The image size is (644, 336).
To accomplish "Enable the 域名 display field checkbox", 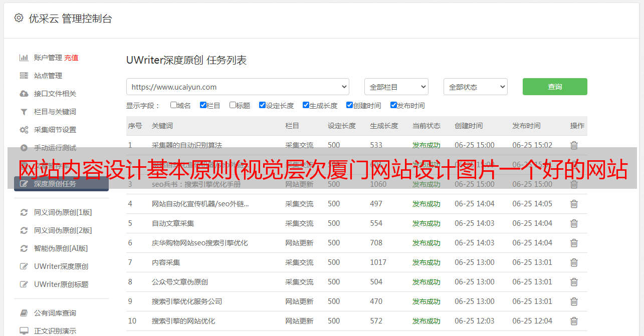I will click(x=173, y=105).
